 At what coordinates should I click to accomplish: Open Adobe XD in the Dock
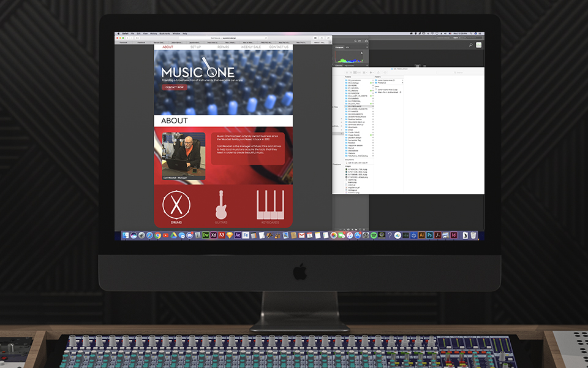tap(214, 235)
